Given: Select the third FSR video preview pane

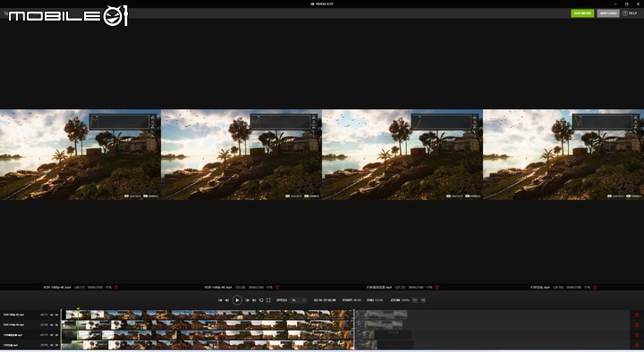Looking at the screenshot, I should pos(402,155).
